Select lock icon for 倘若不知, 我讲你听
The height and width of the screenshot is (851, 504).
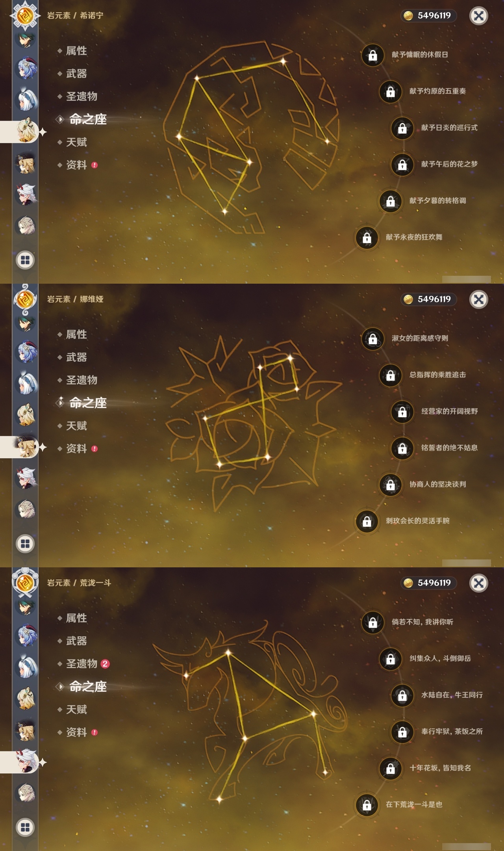(x=372, y=622)
